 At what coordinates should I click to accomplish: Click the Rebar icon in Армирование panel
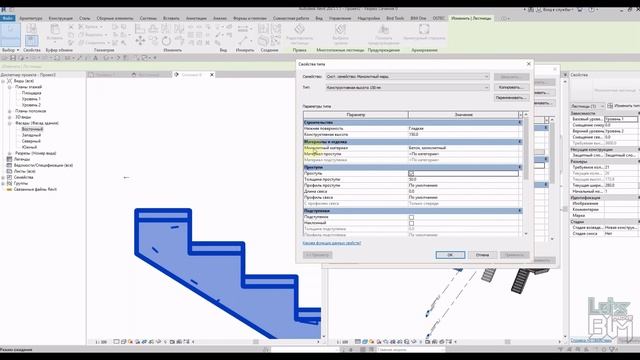424,29
